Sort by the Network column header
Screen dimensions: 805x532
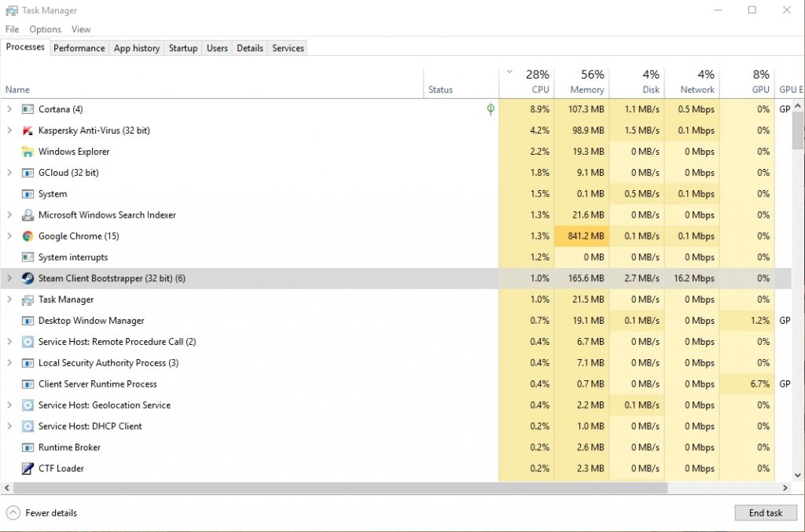[x=692, y=82]
